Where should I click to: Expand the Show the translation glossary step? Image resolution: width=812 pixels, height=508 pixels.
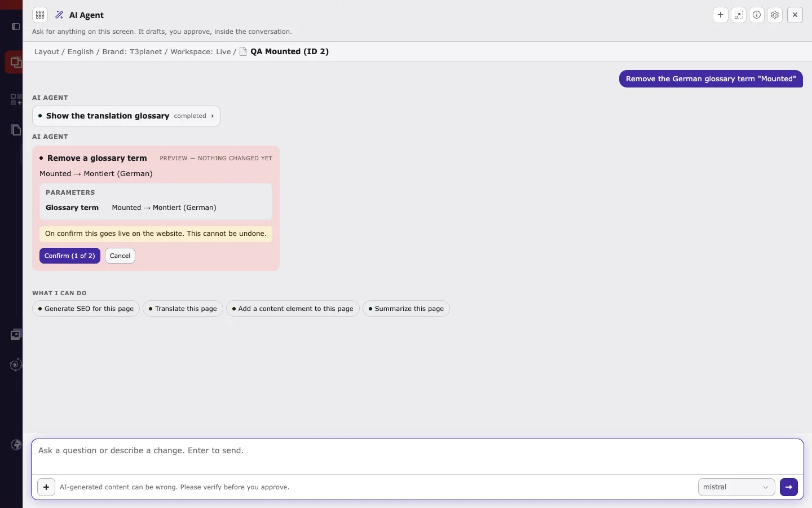[x=126, y=116]
